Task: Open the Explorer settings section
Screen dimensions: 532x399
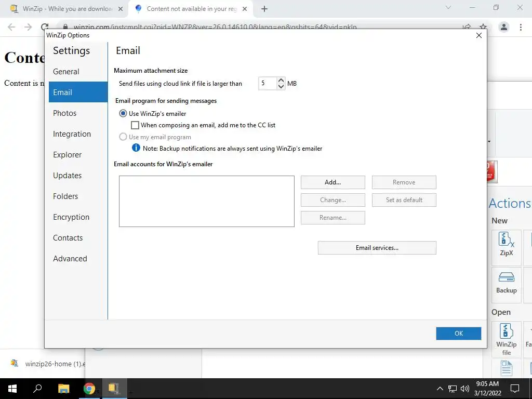Action: pos(78,154)
